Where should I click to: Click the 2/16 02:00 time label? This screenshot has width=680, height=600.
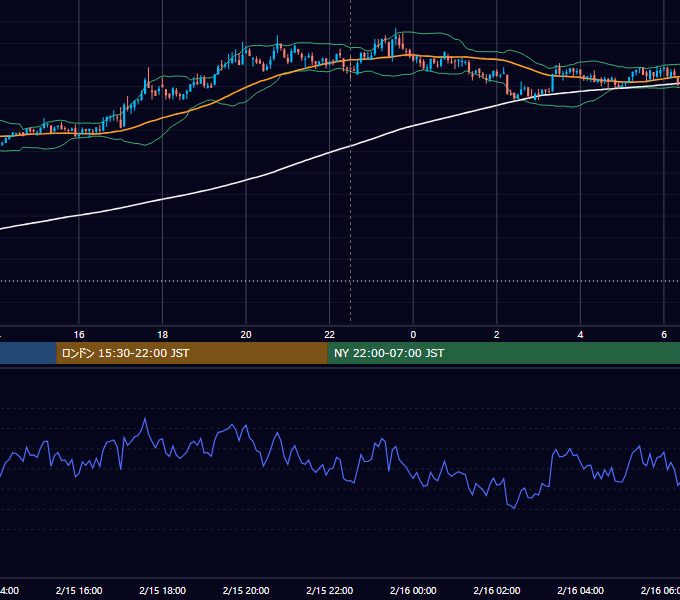497,590
